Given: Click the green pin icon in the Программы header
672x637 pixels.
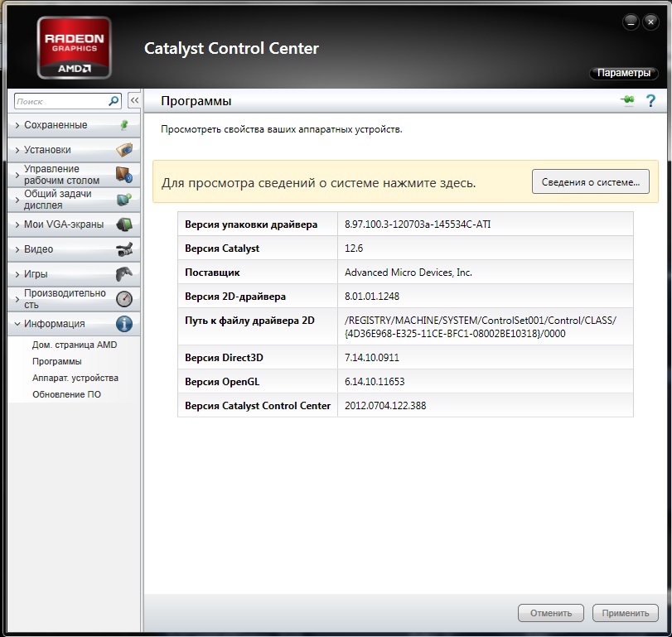Looking at the screenshot, I should click(627, 101).
